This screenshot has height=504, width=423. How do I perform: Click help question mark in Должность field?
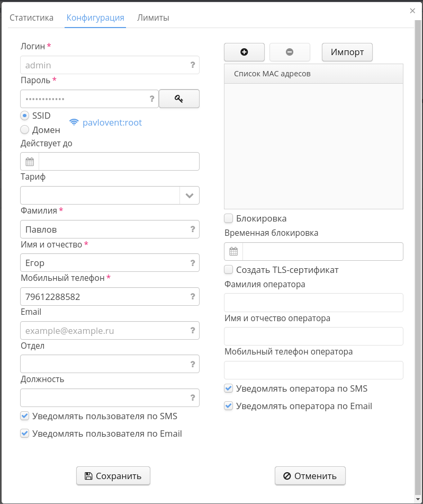click(193, 397)
